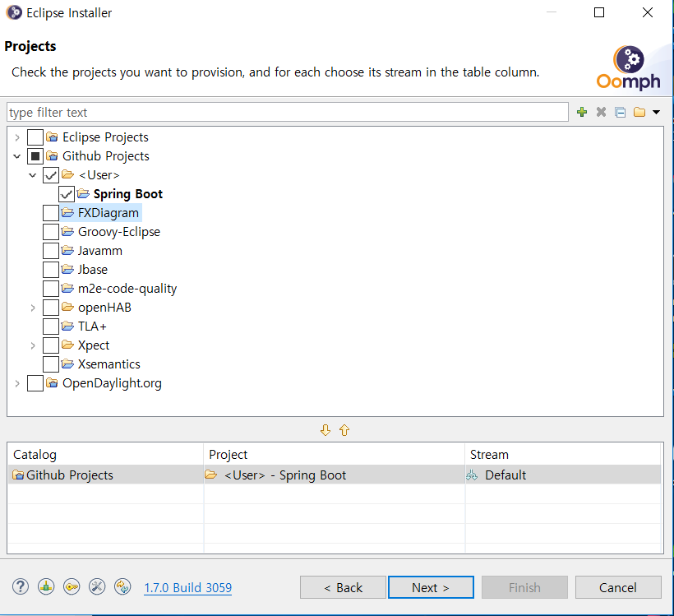Screen dimensions: 674x616
Task: Click the SSH key icon
Action: 72,586
